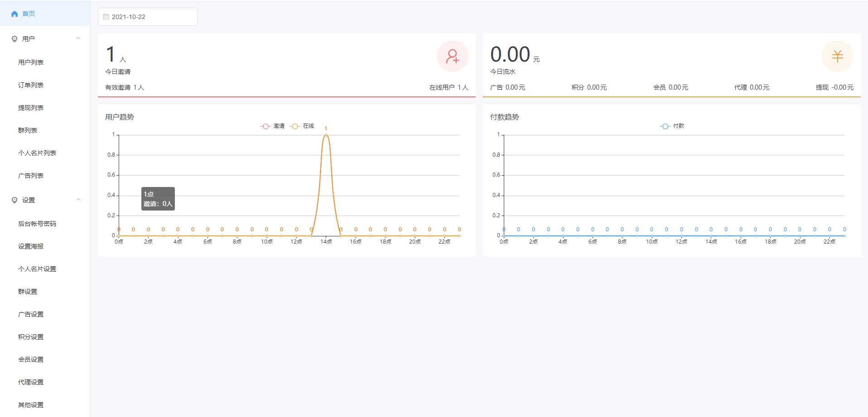Go to 提现列表 in the sidebar
This screenshot has width=868, height=417.
31,108
